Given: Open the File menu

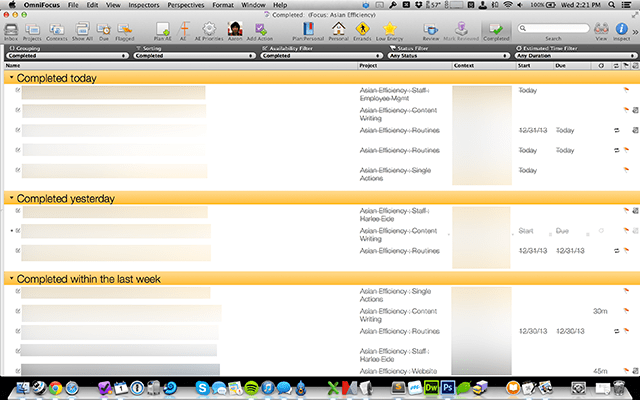Looking at the screenshot, I should 73,5.
